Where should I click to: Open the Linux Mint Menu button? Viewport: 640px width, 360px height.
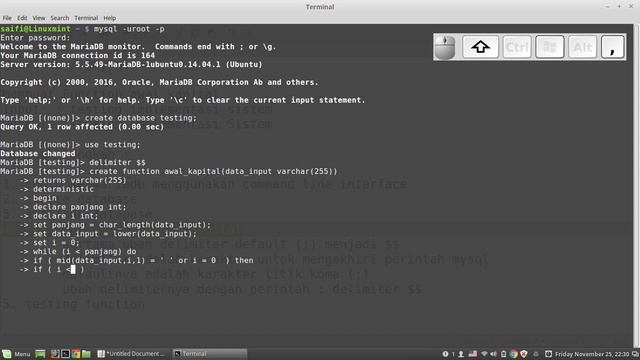coord(16,354)
